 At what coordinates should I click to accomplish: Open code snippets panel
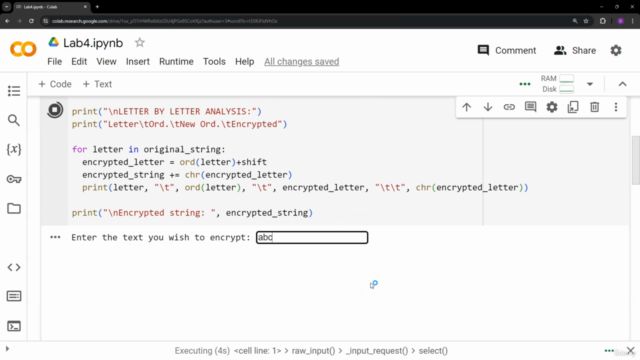pos(14,267)
